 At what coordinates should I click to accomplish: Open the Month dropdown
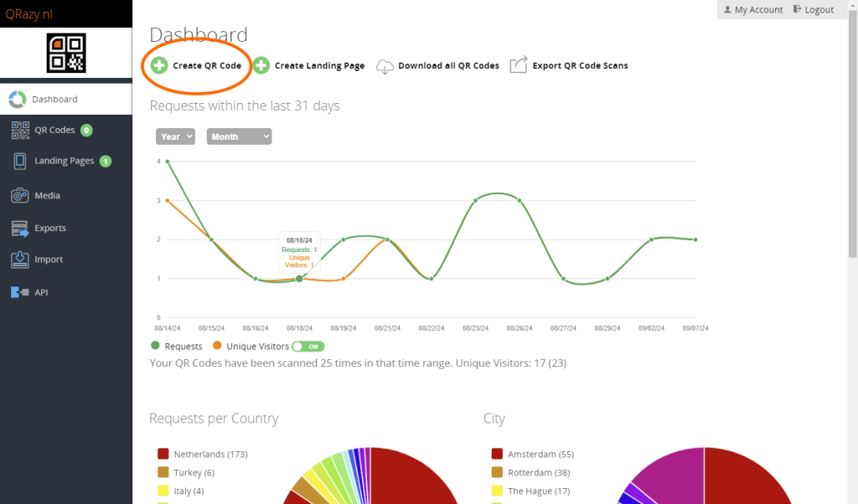click(239, 136)
